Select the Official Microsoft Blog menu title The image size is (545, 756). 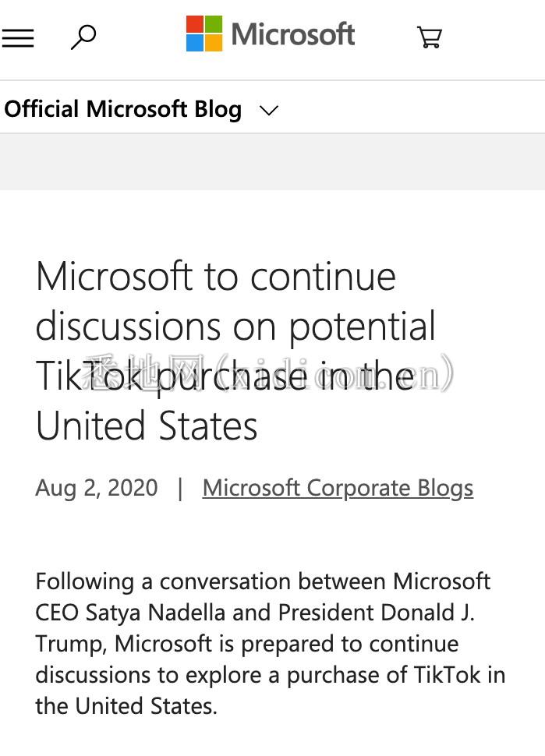[123, 109]
